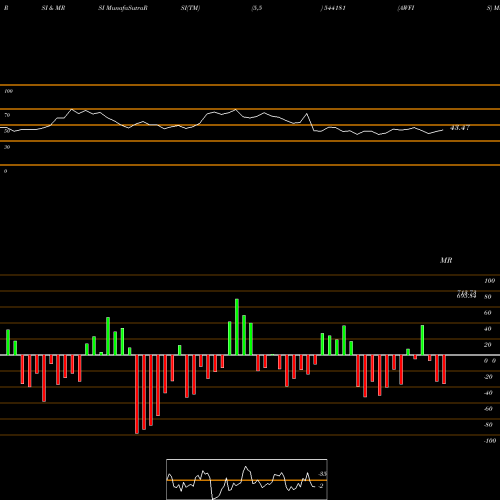This screenshot has height=500, width=500.
Task: Click the MR panel title label
Action: click(x=446, y=260)
